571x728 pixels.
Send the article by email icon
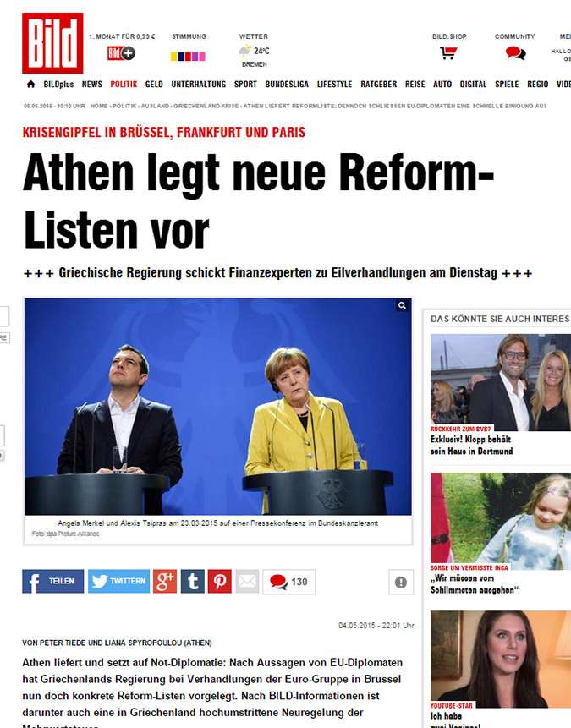[248, 581]
